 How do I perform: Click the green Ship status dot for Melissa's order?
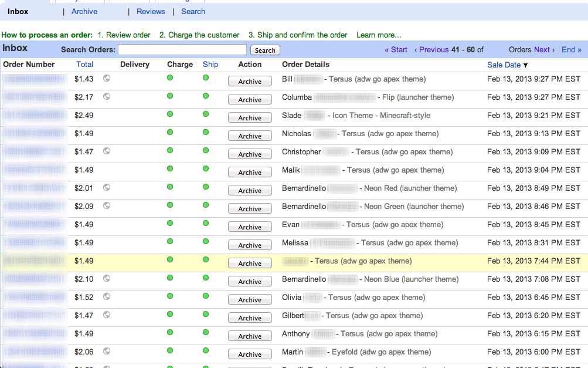tap(206, 242)
